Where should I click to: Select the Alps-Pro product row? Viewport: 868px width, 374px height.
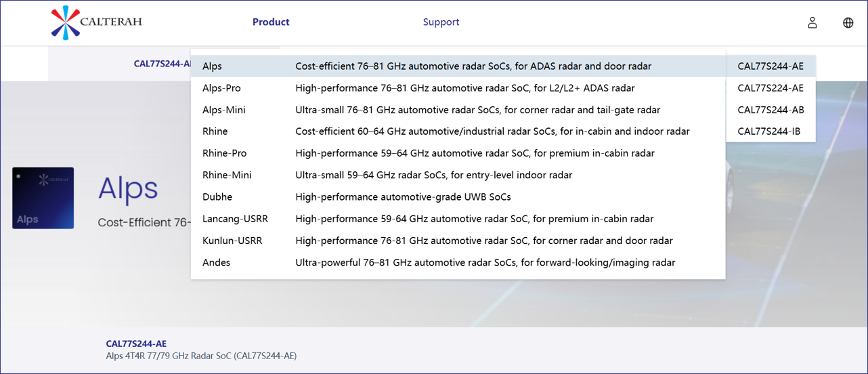click(458, 88)
